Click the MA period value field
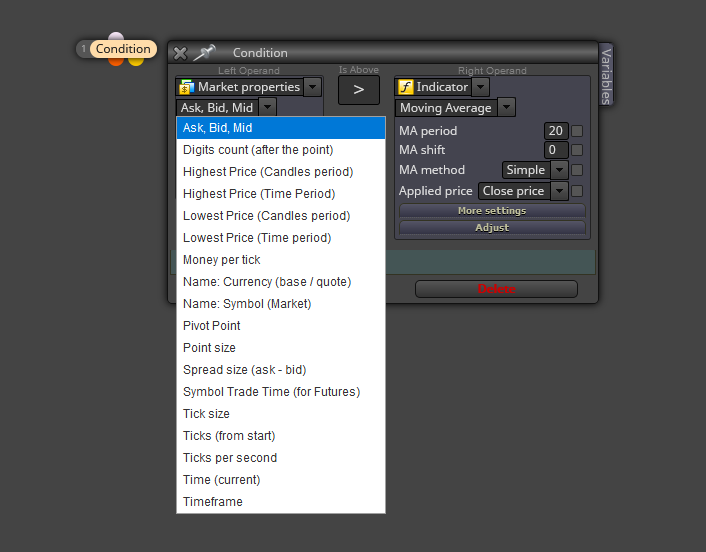This screenshot has height=552, width=706. point(556,131)
